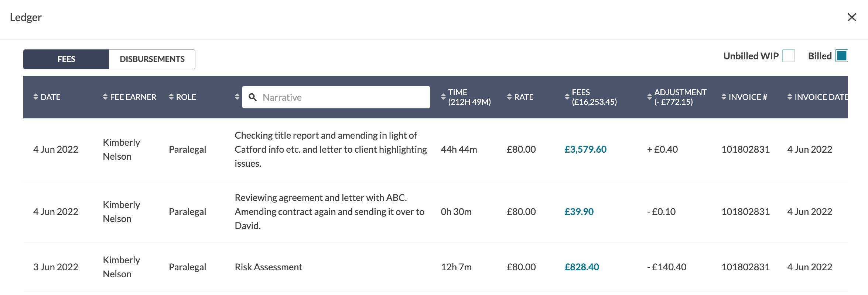The image size is (868, 295).
Task: Select the Fees tab
Action: point(66,59)
